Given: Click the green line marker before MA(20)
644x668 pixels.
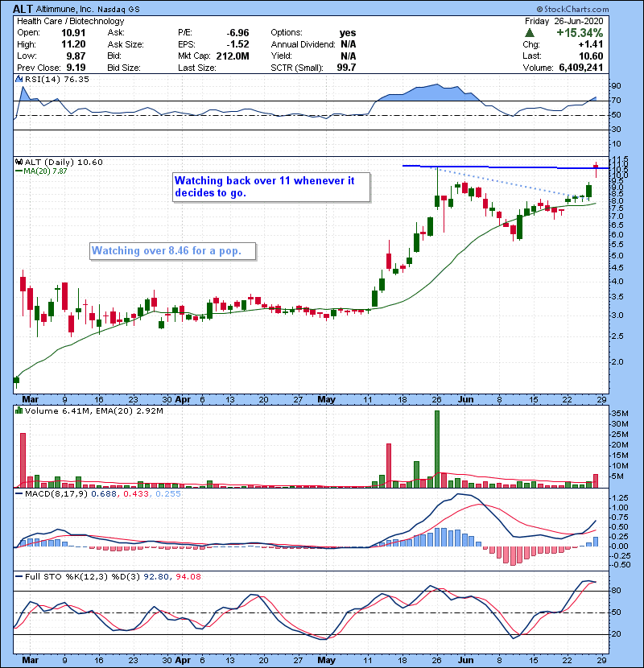Looking at the screenshot, I should point(19,171).
